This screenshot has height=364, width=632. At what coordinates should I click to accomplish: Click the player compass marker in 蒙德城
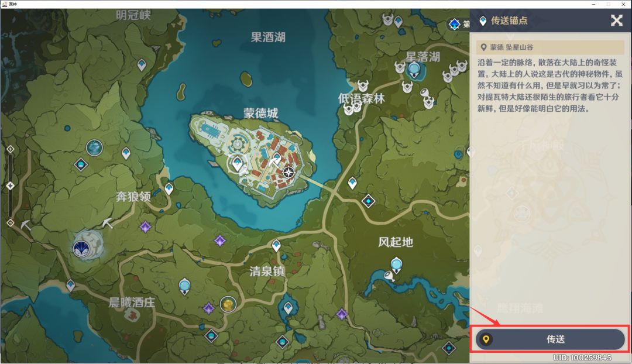tap(288, 172)
